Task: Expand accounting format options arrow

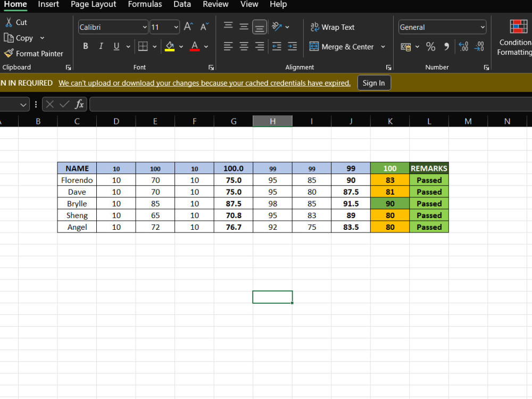Action: coord(417,46)
